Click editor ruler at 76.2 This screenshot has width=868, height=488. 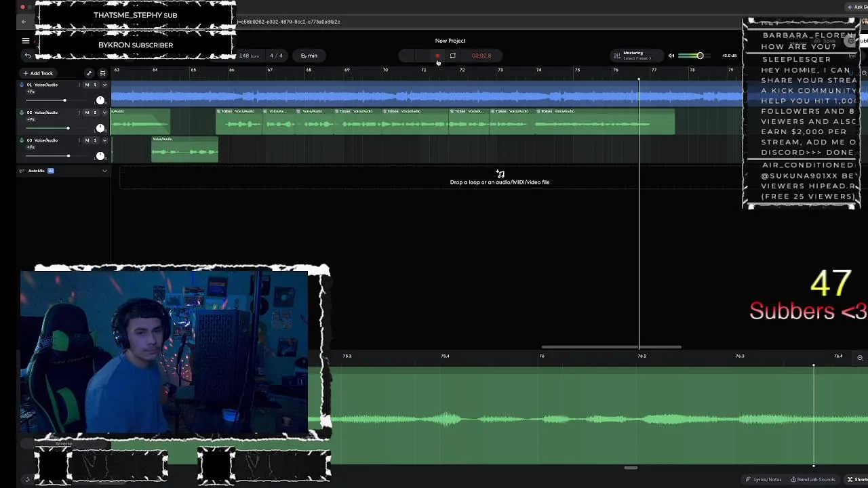[x=642, y=356]
